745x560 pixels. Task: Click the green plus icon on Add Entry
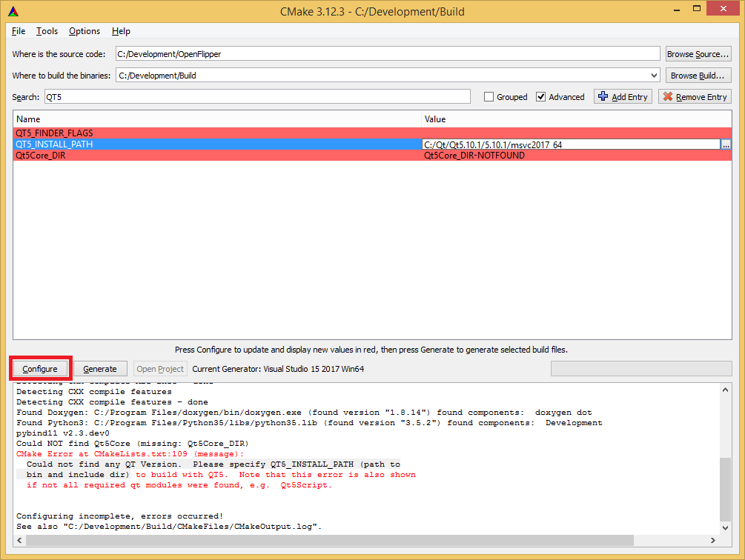601,96
